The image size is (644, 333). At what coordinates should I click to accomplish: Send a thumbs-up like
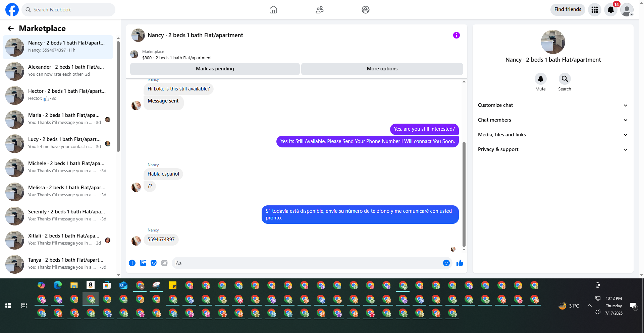[460, 263]
